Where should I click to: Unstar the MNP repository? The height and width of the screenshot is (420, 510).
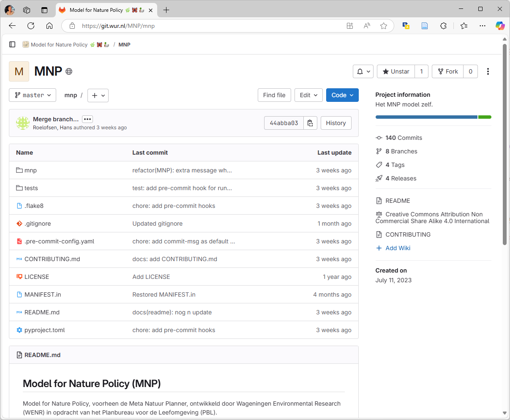(395, 71)
